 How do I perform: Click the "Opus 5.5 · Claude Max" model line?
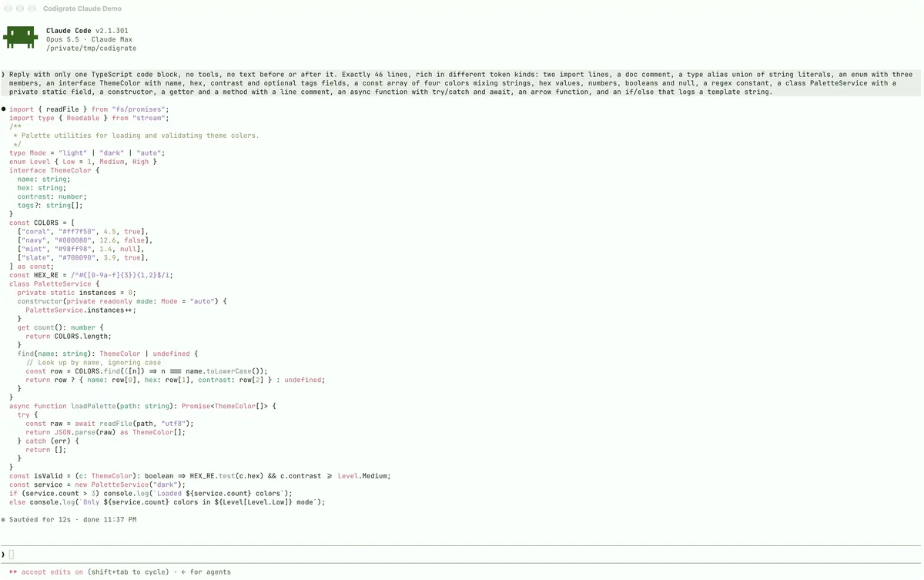coord(89,39)
